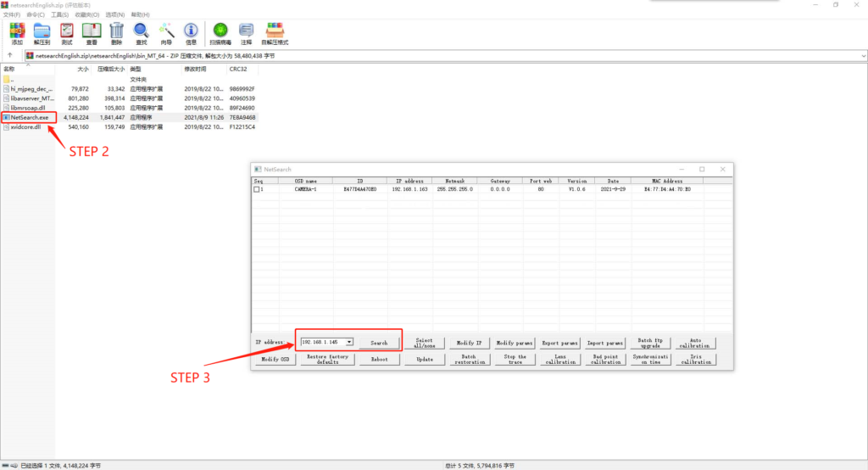Image resolution: width=868 pixels, height=470 pixels.
Task: Click the Test (测试) archive icon
Action: pyautogui.click(x=67, y=33)
